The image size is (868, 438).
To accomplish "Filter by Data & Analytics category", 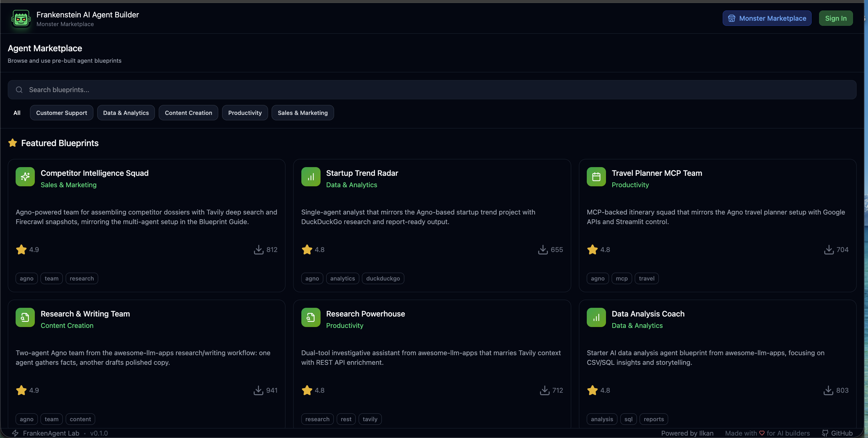I will (x=126, y=113).
